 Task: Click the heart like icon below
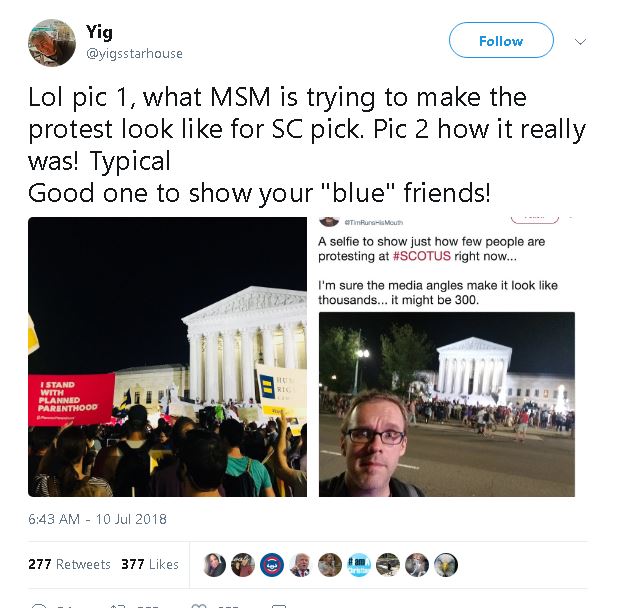tap(198, 606)
